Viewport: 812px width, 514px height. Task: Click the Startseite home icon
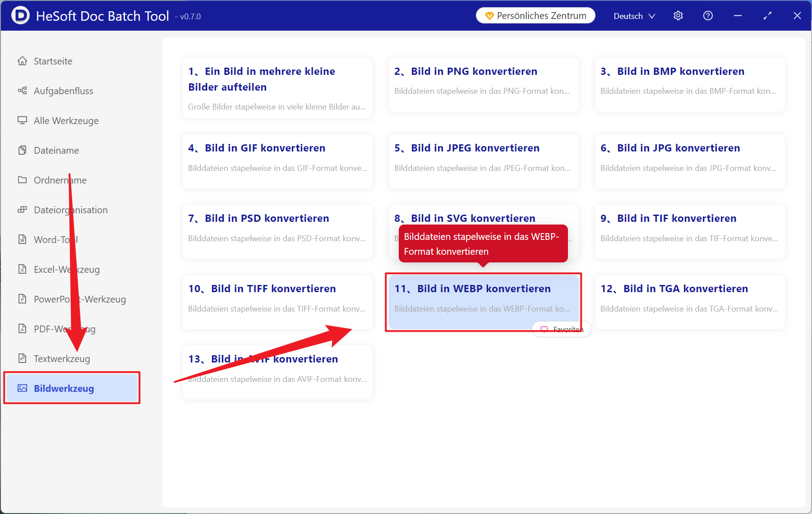click(22, 61)
